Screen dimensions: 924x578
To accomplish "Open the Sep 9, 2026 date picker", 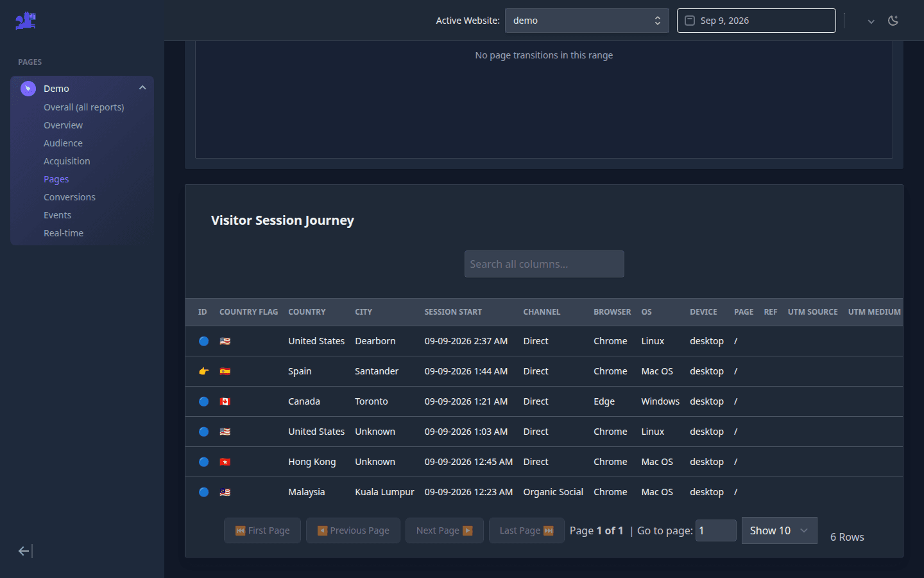I will point(756,21).
